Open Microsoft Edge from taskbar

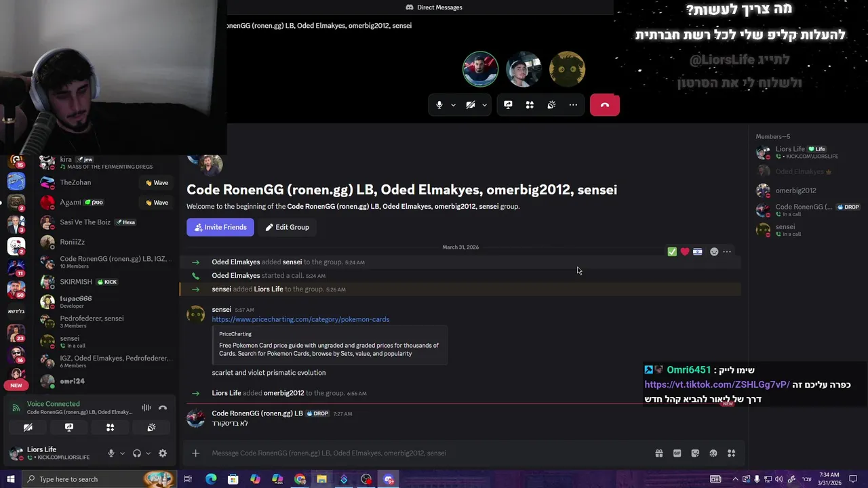coord(211,479)
